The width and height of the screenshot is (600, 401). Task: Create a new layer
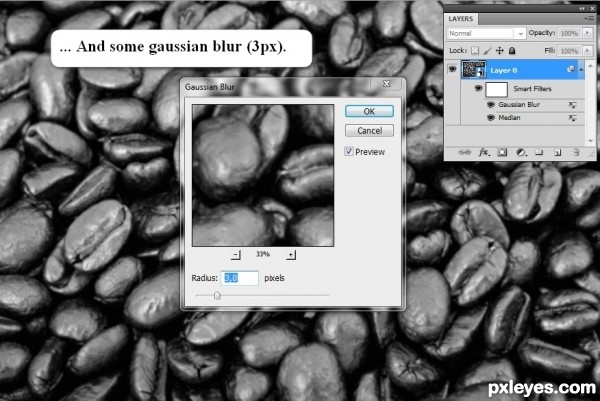coord(558,153)
